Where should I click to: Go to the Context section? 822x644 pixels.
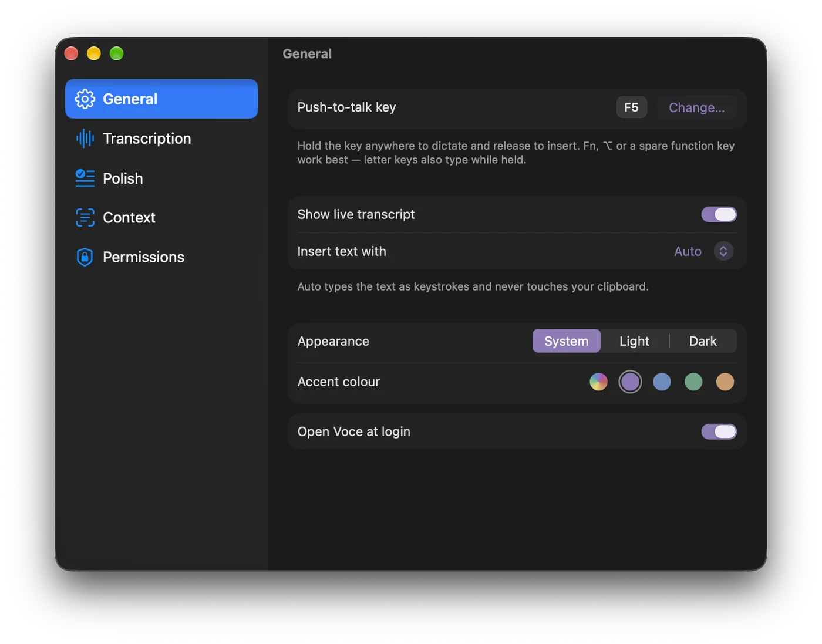(x=161, y=217)
